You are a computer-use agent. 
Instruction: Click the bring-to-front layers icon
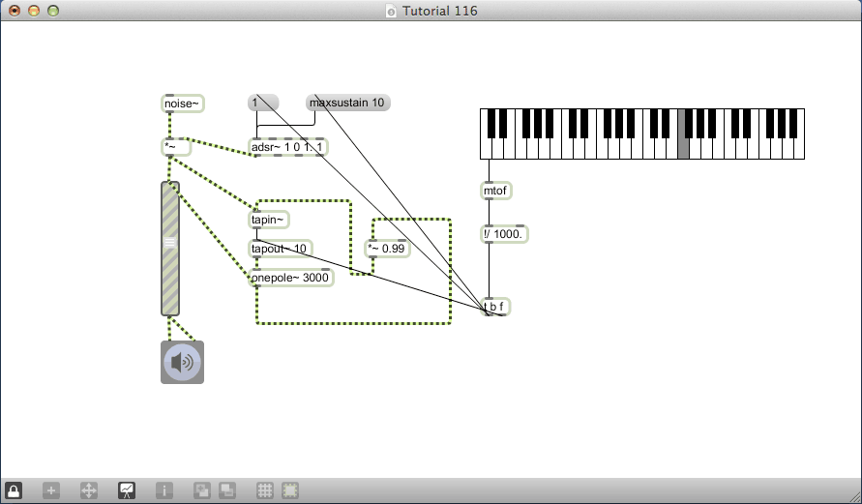pyautogui.click(x=202, y=490)
